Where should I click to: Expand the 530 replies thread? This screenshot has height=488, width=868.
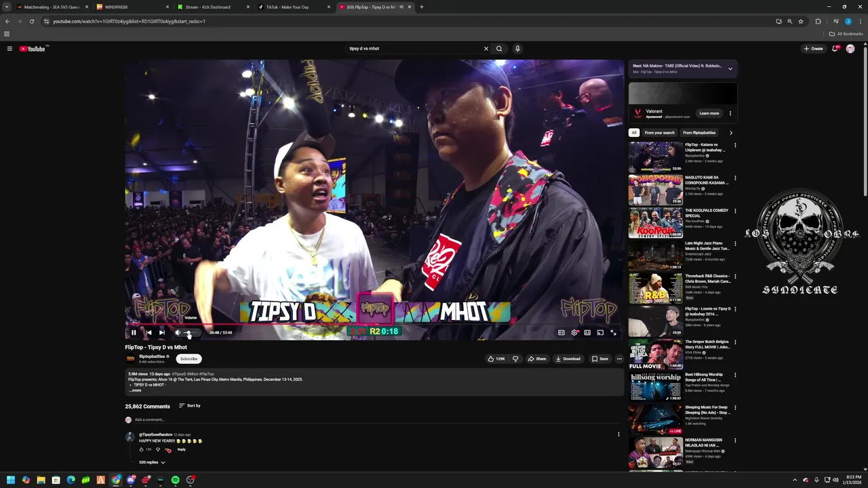tap(152, 462)
